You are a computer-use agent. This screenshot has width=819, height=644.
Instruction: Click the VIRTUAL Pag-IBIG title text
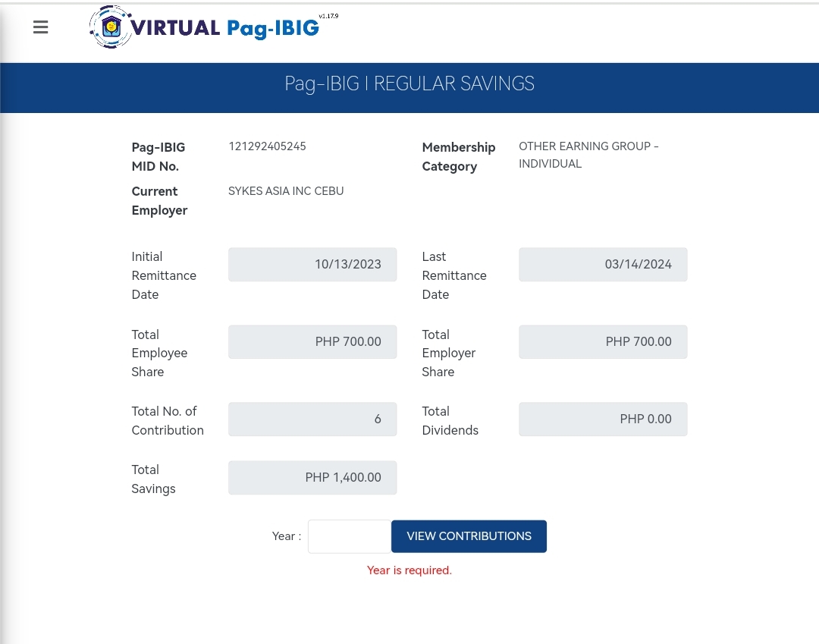click(225, 28)
